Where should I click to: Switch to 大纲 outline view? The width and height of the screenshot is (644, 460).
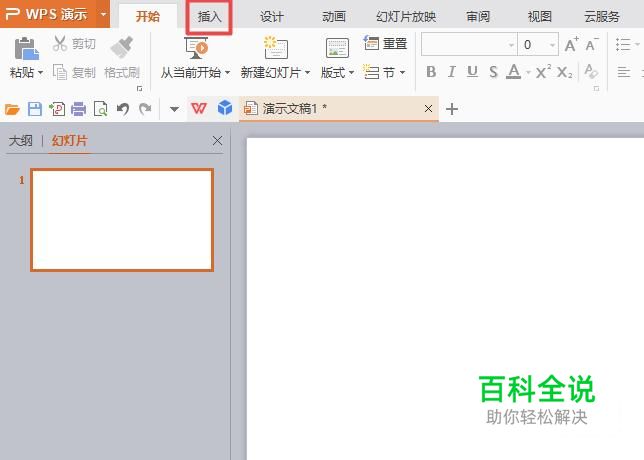[21, 141]
